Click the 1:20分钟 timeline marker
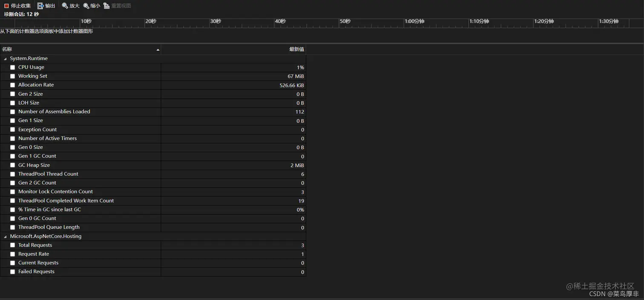 pyautogui.click(x=544, y=21)
